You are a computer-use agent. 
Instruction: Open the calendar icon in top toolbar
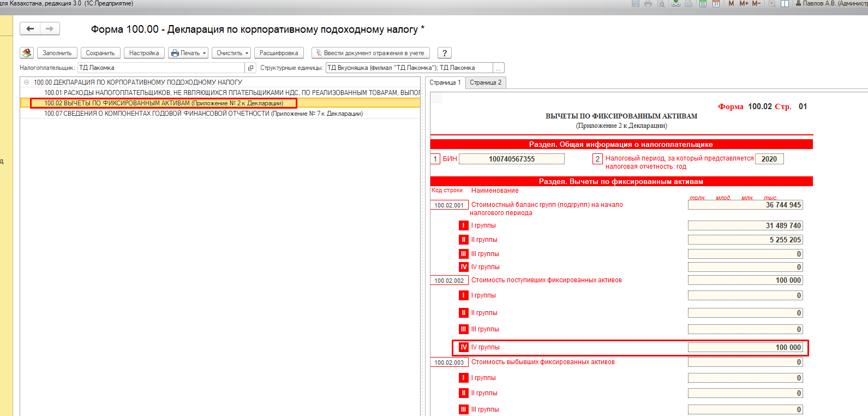716,3
